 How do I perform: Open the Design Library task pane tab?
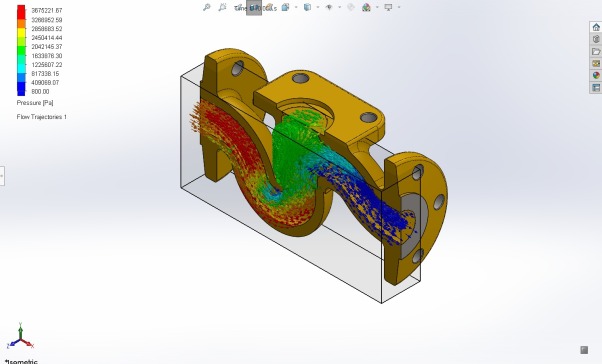click(x=596, y=39)
